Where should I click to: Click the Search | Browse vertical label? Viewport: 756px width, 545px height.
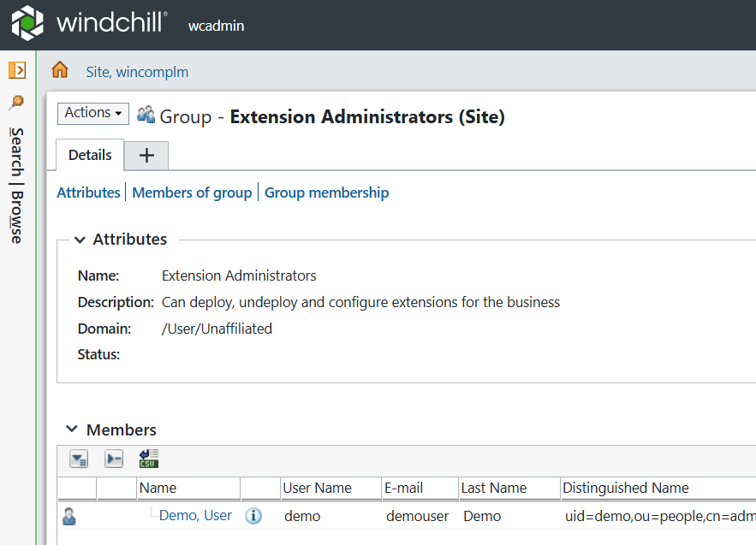point(16,185)
